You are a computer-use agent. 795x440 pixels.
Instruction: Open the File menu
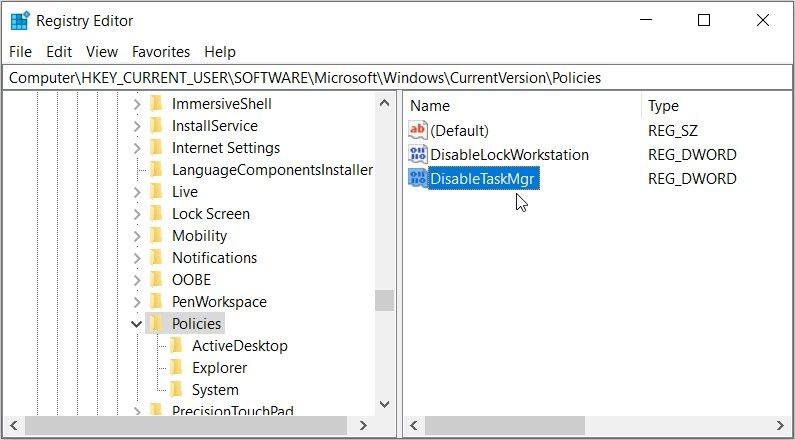point(20,52)
